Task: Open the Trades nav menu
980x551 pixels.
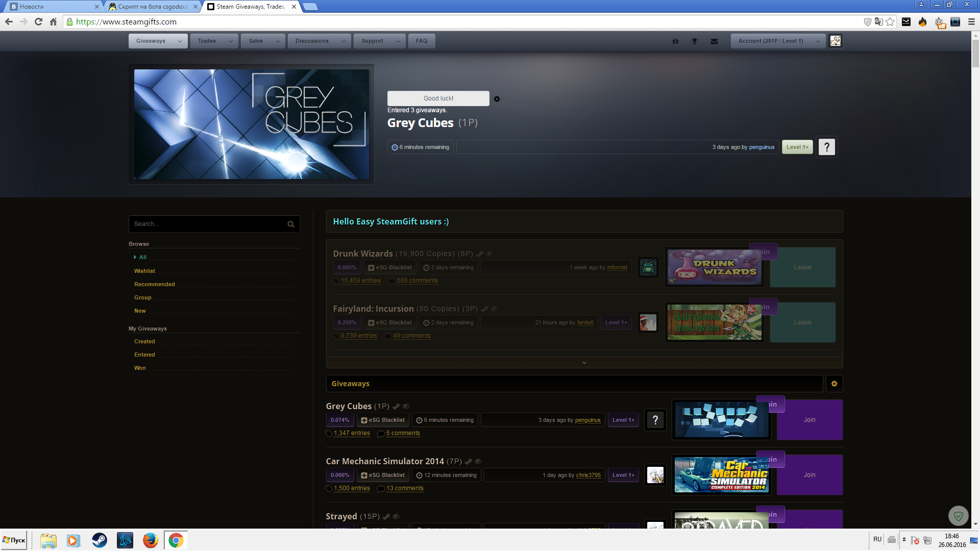Action: pos(207,41)
